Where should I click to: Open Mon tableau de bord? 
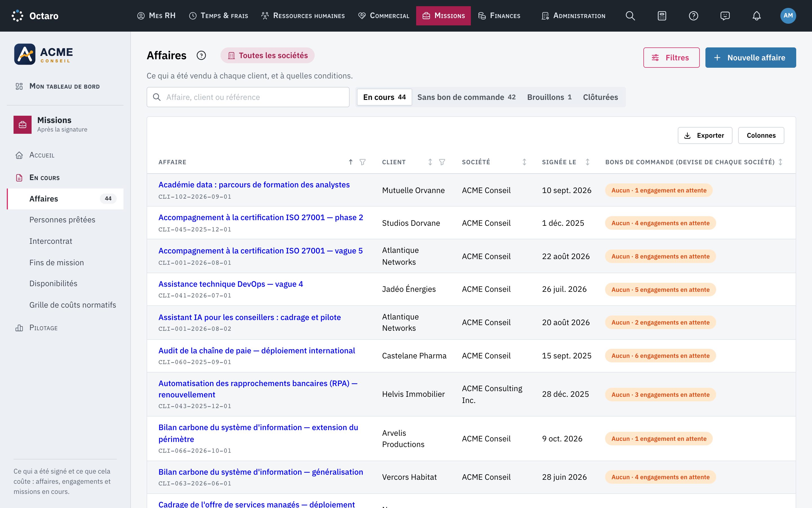65,86
